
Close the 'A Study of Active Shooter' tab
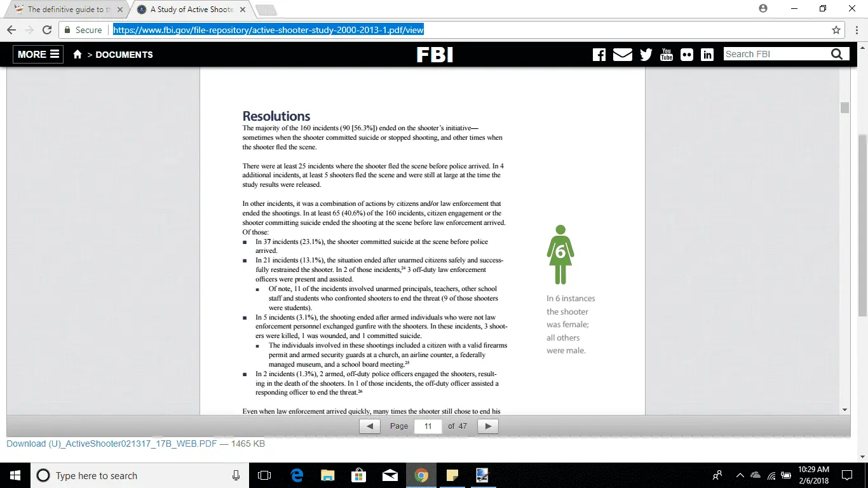pos(243,10)
